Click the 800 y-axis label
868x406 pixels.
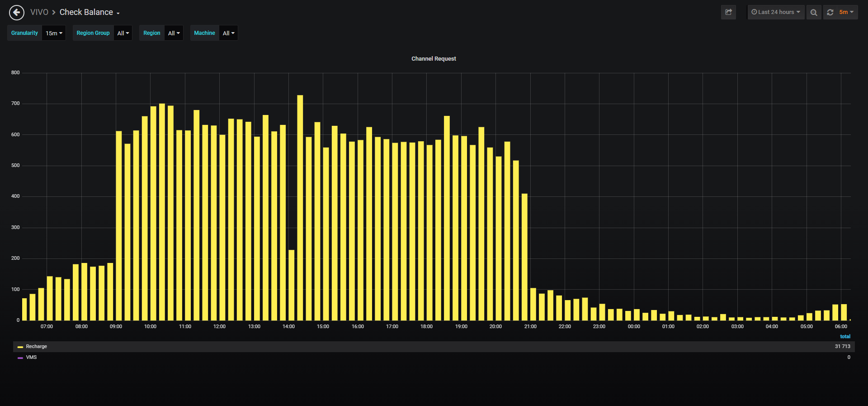tap(15, 73)
